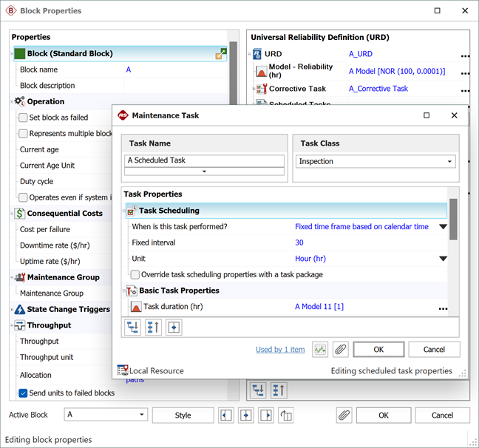Viewport: 479px width, 448px height.
Task: Click the Style button
Action: coord(183,415)
